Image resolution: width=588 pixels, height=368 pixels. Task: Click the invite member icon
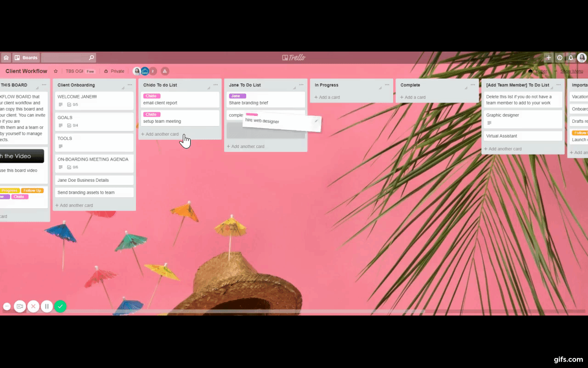pyautogui.click(x=165, y=71)
